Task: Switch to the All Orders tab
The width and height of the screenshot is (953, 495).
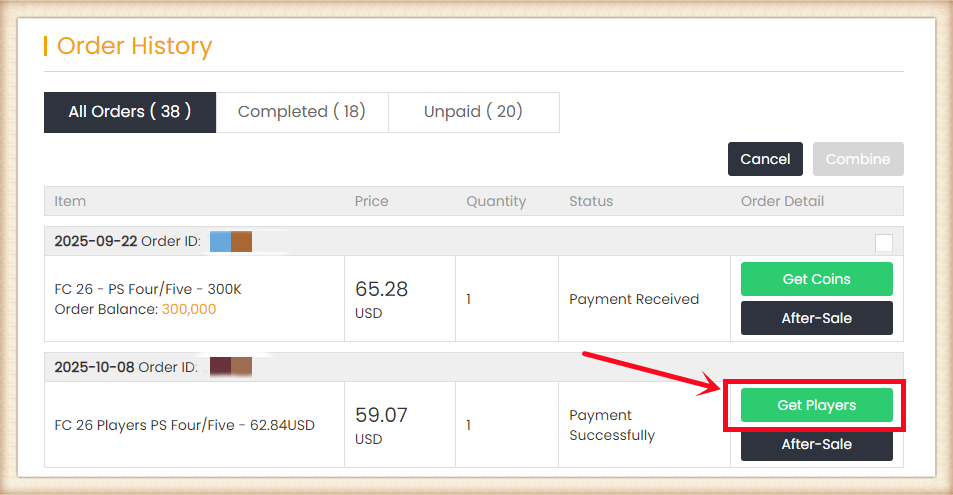Action: pyautogui.click(x=129, y=112)
